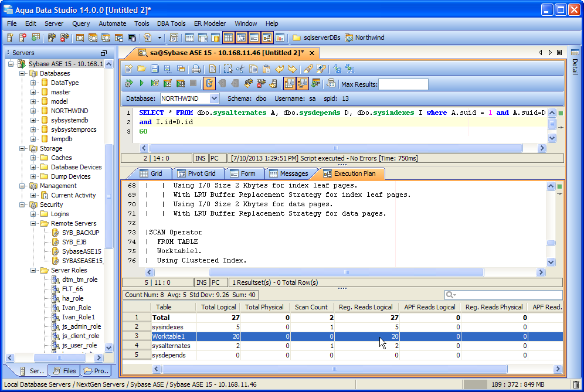Toggle the highlighted auto-commit toolbar button

(209, 84)
